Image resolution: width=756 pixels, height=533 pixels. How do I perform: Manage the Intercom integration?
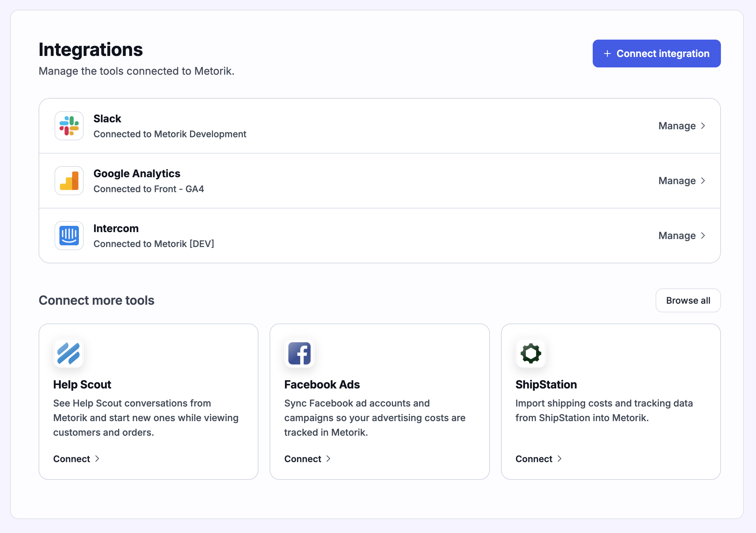point(682,236)
